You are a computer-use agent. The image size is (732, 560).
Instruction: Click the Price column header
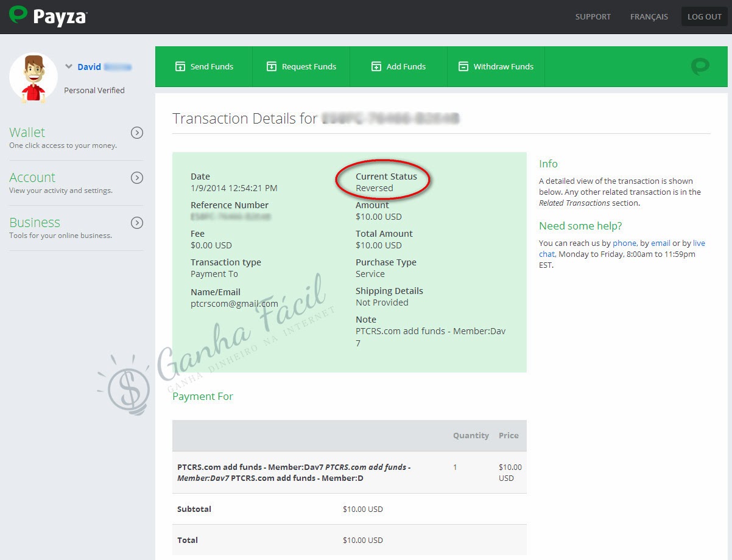(x=509, y=435)
